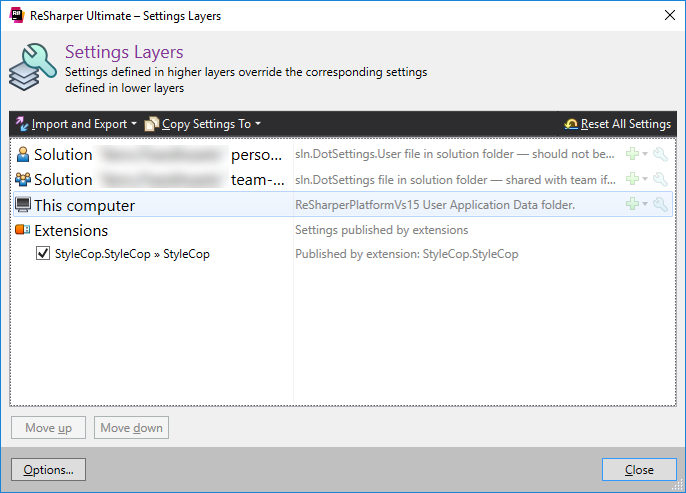Open the add-layer dropdown arrow for Solution personal row
Image resolution: width=686 pixels, height=493 pixels.
coord(645,154)
